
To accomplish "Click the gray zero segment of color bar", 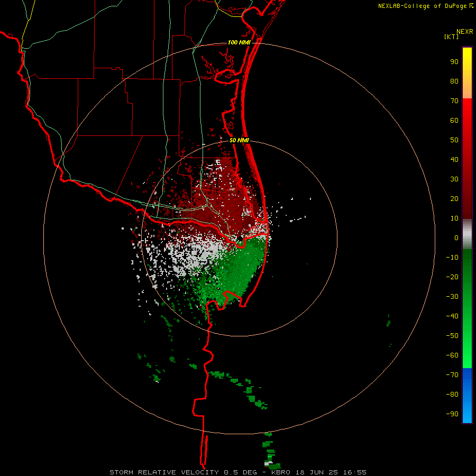I will point(467,234).
